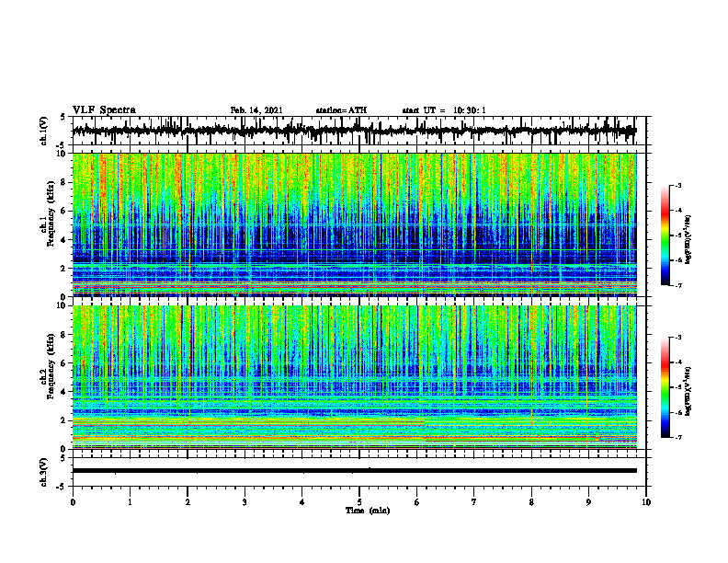Click the "VLF Spectra" title text
This screenshot has height=563, width=728.
104,110
